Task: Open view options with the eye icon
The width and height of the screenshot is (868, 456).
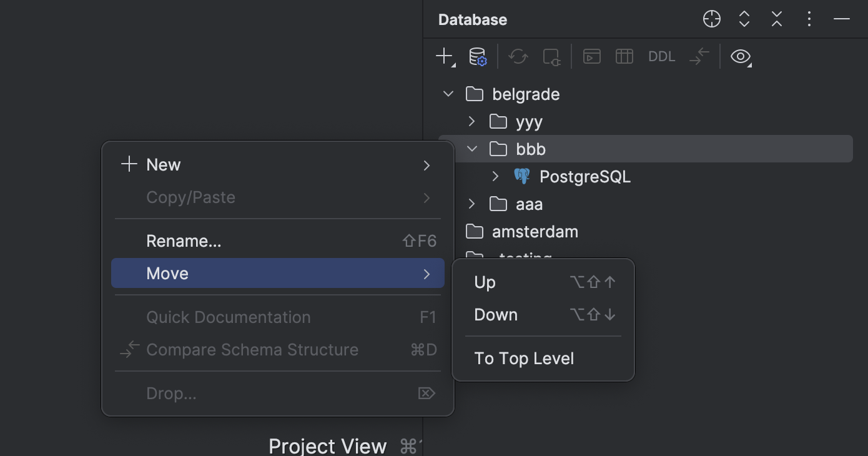Action: (x=741, y=56)
